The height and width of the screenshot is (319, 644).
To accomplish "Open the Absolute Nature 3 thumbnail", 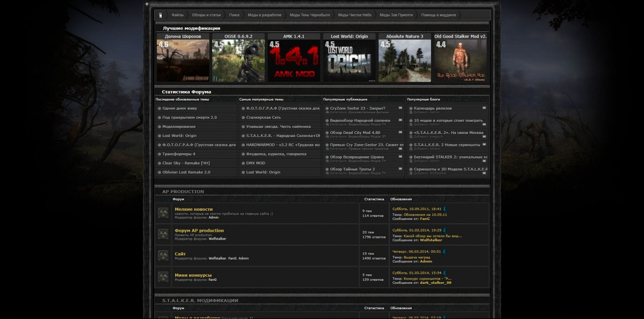I will (x=405, y=60).
